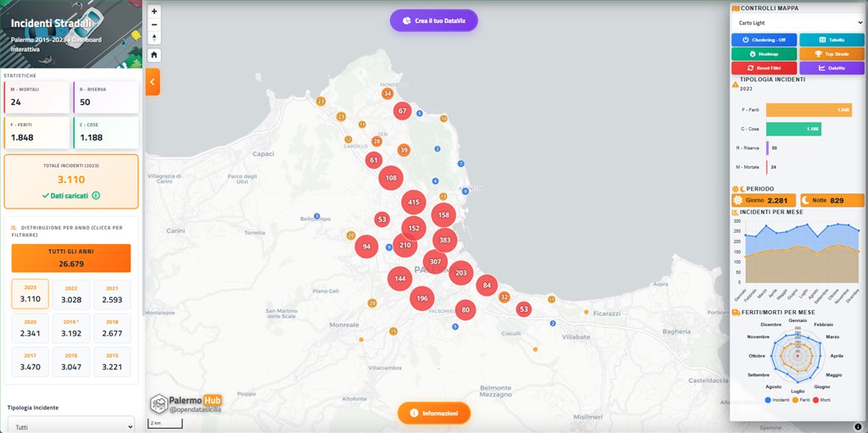Click Crea il tuo DataViz button
Viewport: 868px width, 433px height.
coord(434,19)
